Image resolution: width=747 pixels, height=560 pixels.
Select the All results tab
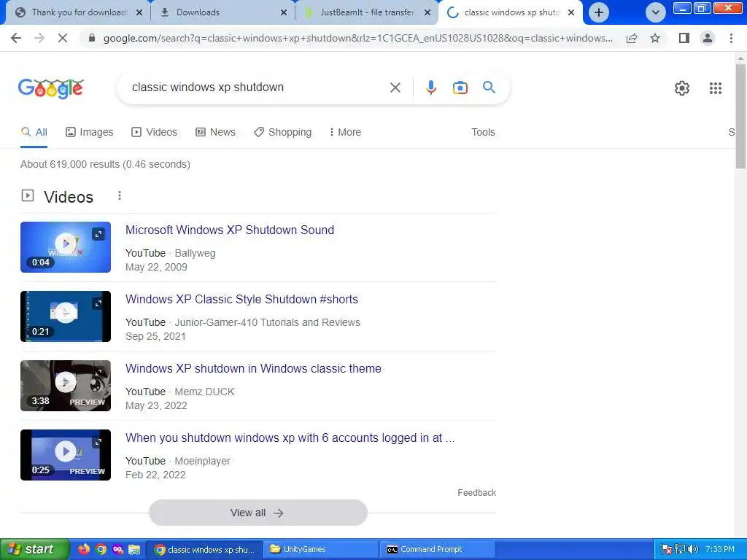coord(34,132)
